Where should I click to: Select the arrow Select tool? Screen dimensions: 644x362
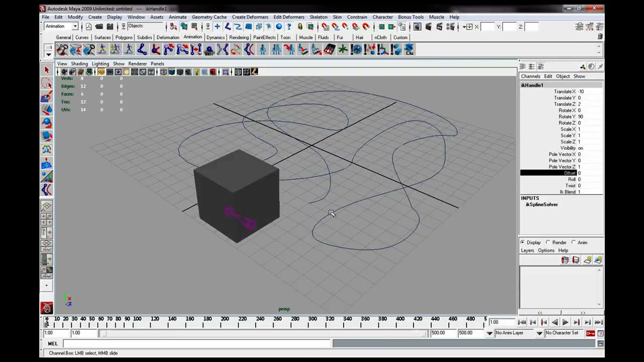(47, 70)
